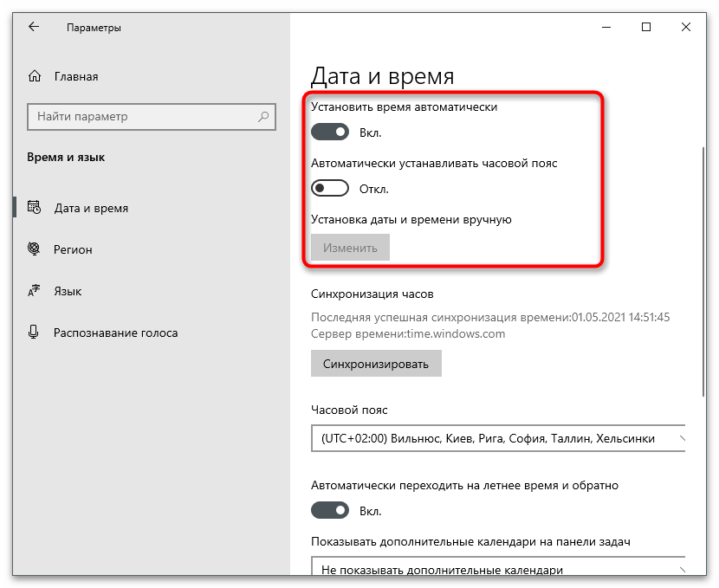The image size is (719, 588).
Task: Click the Region globe icon
Action: [x=35, y=249]
